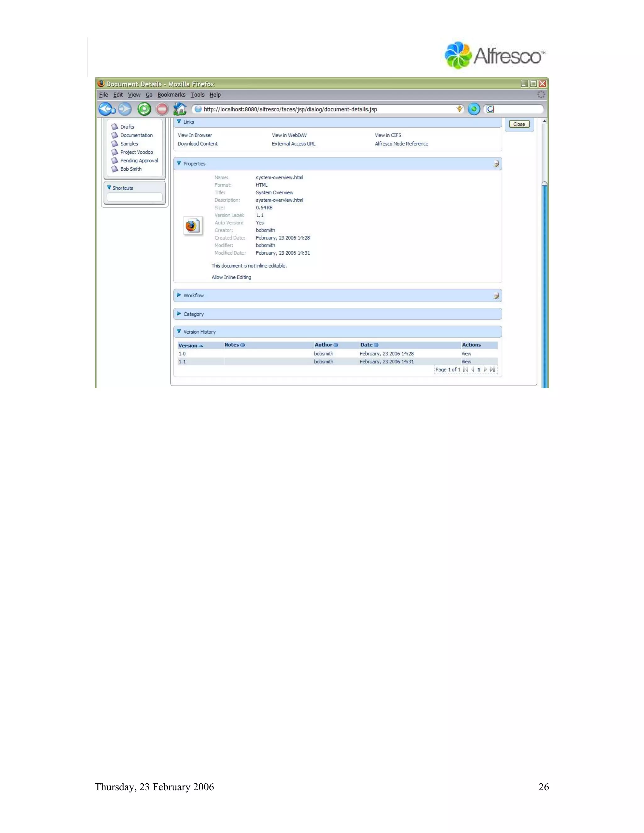Click the Project Voodoo space icon
Screen dimensions: 644x833
[114, 152]
